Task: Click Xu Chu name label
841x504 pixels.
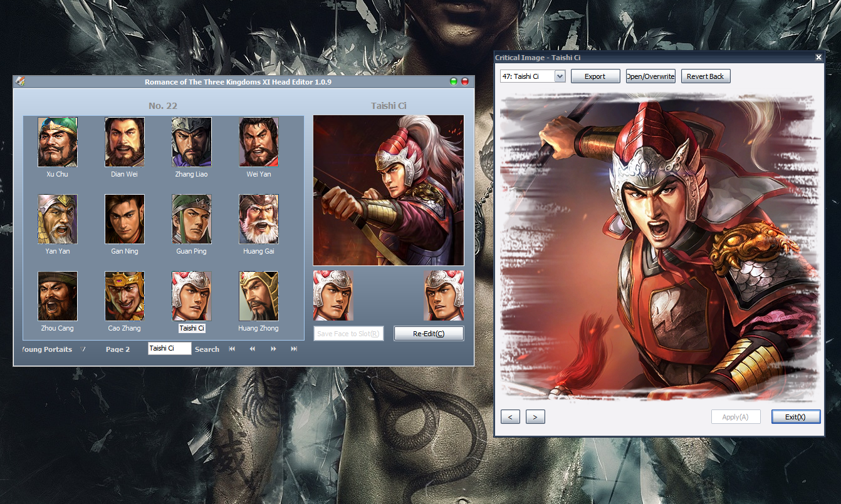Action: click(x=57, y=174)
